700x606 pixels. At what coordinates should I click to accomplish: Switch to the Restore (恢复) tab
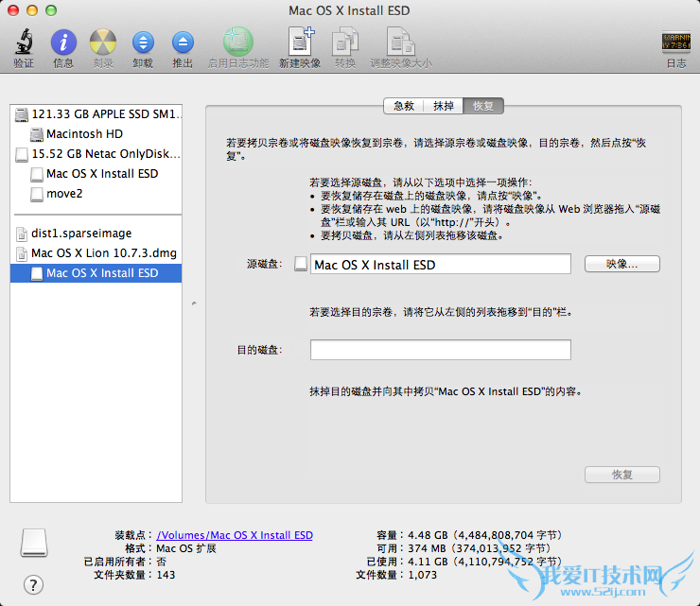483,106
